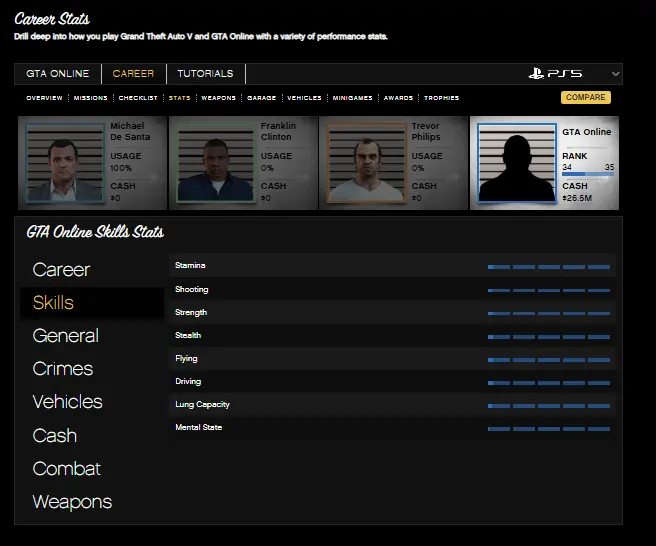Select the GTA Online silhouette avatar
The width and height of the screenshot is (656, 546).
(x=516, y=163)
